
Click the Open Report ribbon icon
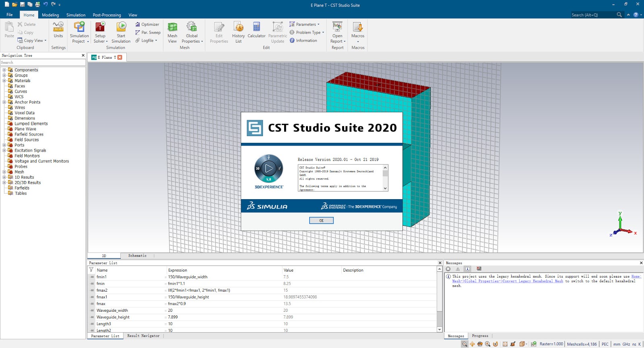[337, 27]
